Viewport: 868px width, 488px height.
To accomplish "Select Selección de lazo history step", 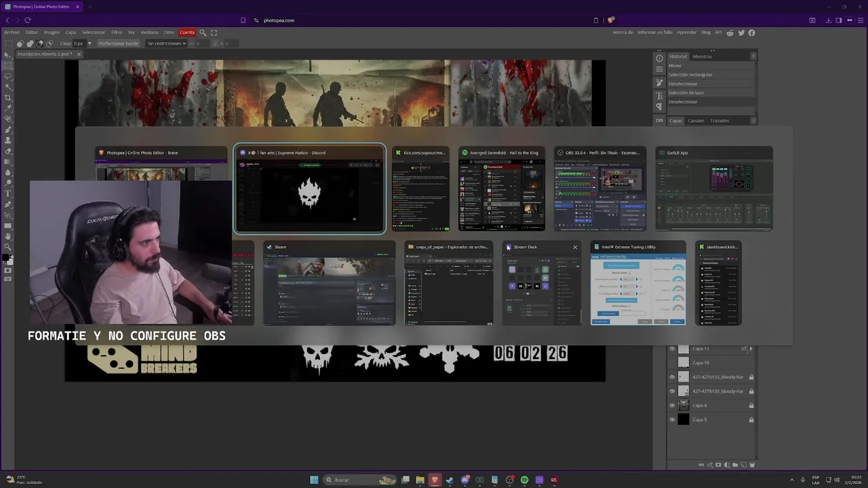I will [x=711, y=92].
